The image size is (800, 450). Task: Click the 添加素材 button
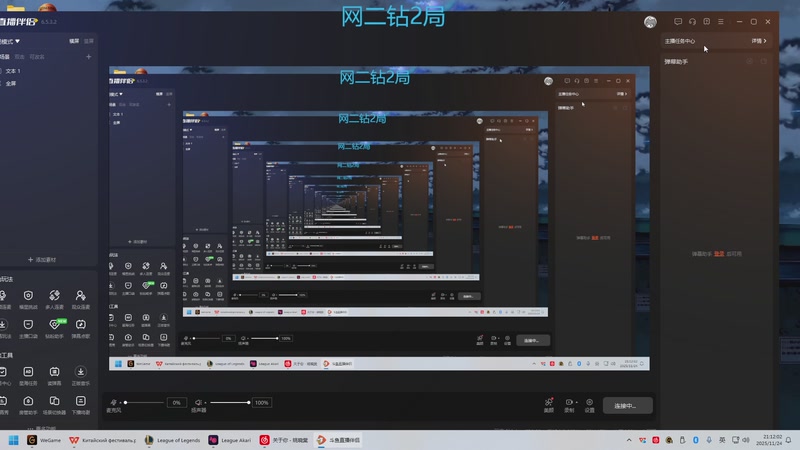42,260
